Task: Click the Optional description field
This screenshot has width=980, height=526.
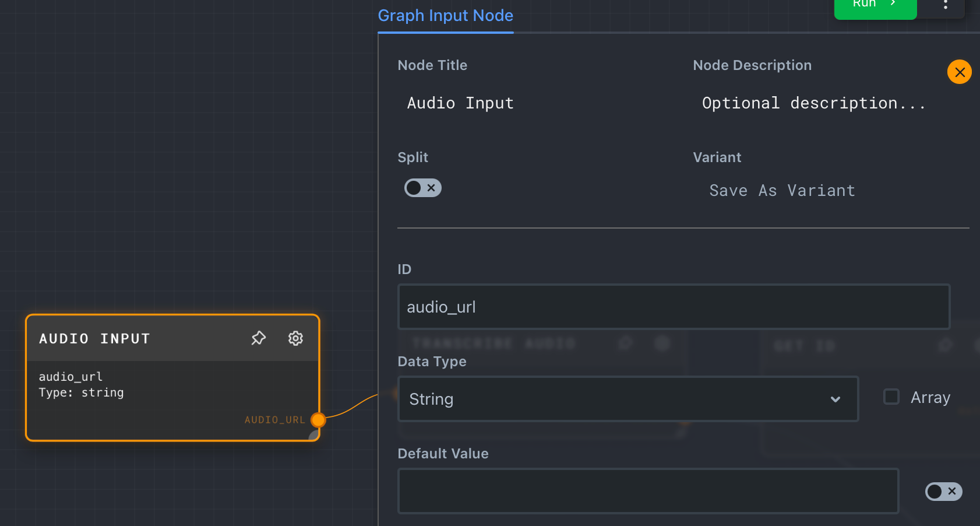Action: pos(813,103)
